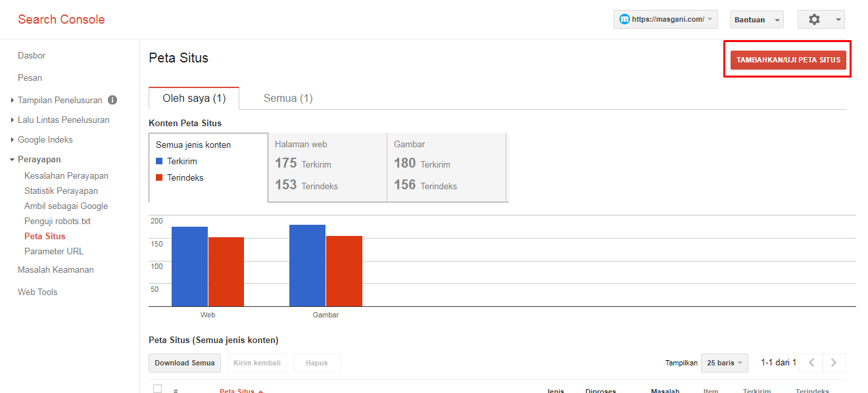
Task: Switch to Semua (1) tab
Action: 288,98
